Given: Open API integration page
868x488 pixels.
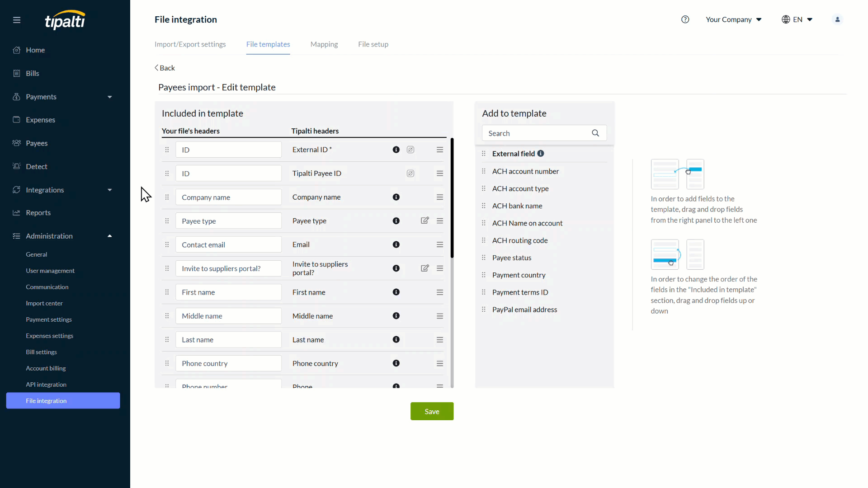Looking at the screenshot, I should click(x=46, y=385).
